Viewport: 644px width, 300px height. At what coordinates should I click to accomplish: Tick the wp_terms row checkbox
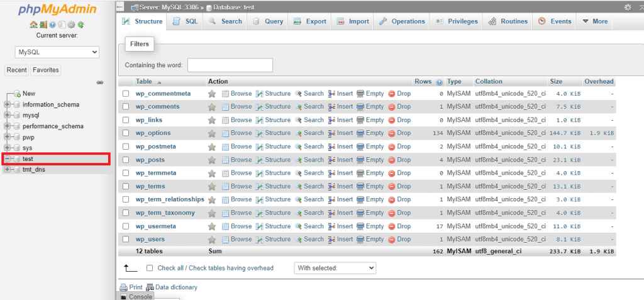click(x=126, y=186)
